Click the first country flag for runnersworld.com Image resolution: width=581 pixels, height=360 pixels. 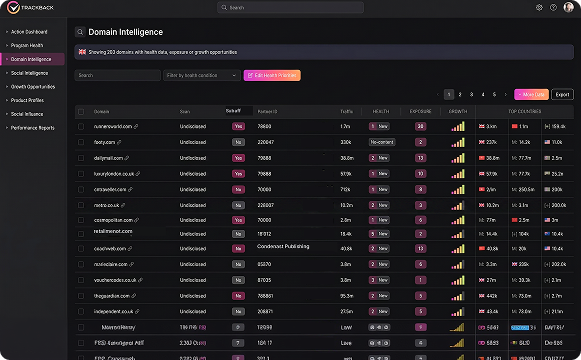coord(482,126)
